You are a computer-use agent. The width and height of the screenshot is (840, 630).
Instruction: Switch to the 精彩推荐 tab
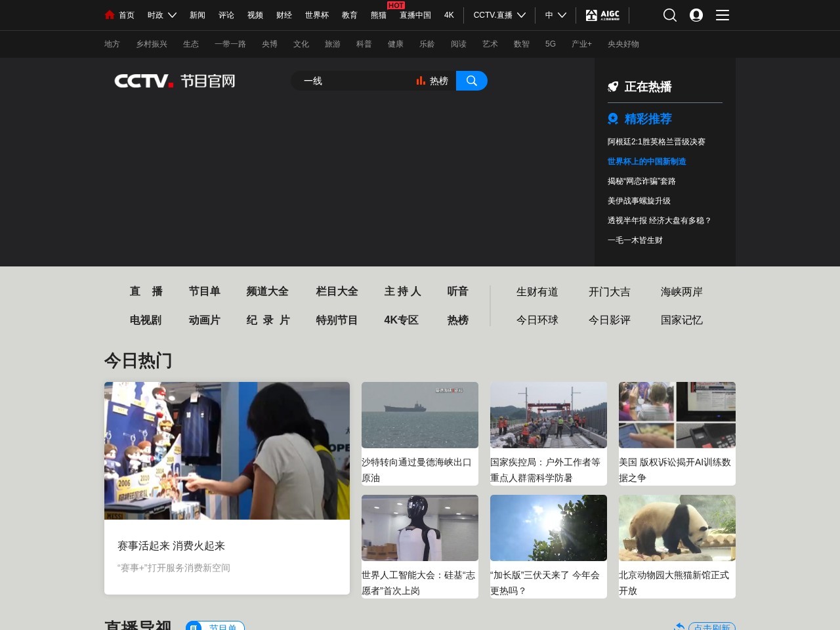(648, 119)
